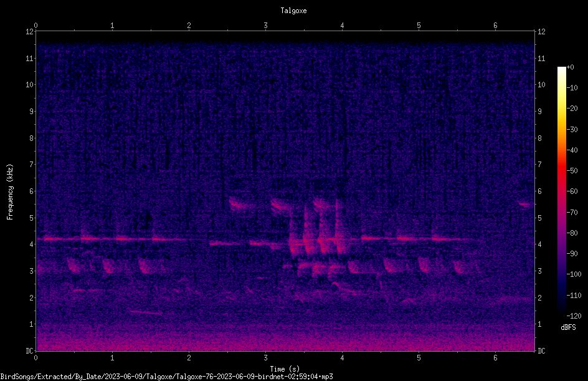Click the "-100" colorbar label

[x=574, y=274]
